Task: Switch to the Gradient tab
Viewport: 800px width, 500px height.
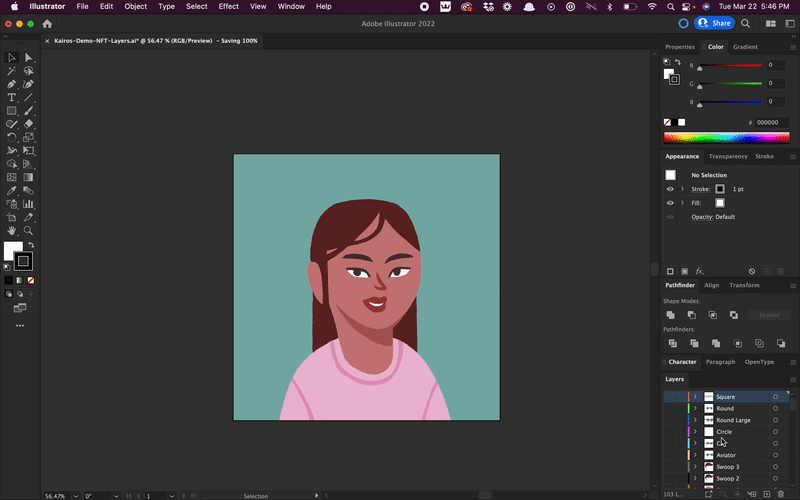Action: pyautogui.click(x=745, y=47)
